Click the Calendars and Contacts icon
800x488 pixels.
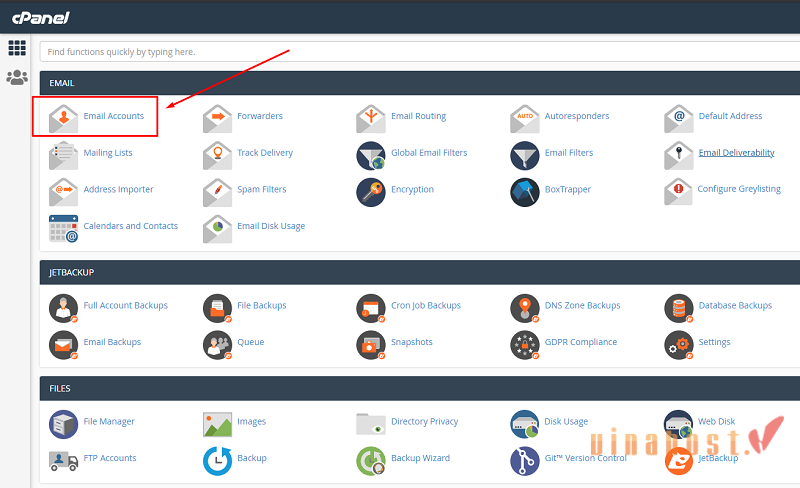64,227
